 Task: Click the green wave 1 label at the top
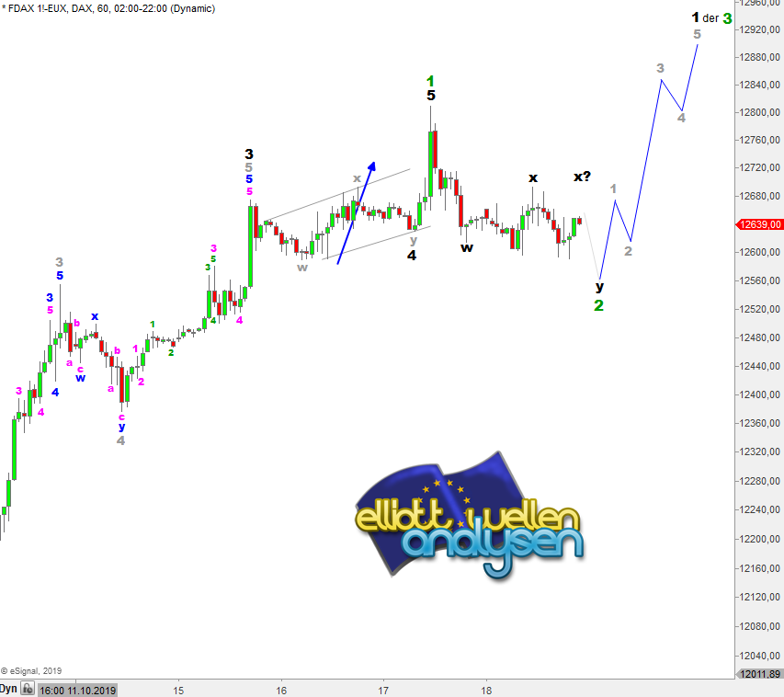[x=430, y=81]
